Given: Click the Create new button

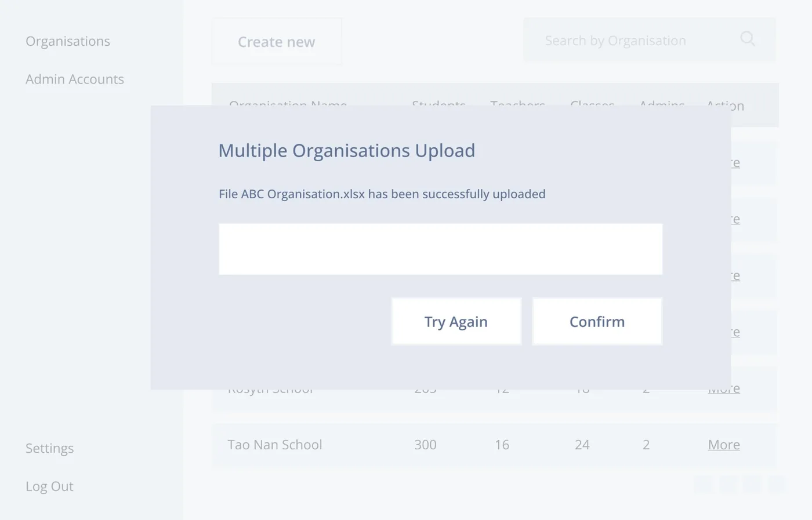Looking at the screenshot, I should (x=277, y=42).
